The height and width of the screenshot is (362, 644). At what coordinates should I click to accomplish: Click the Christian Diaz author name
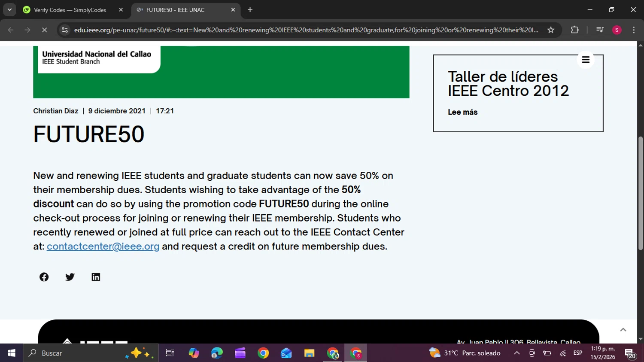point(56,111)
